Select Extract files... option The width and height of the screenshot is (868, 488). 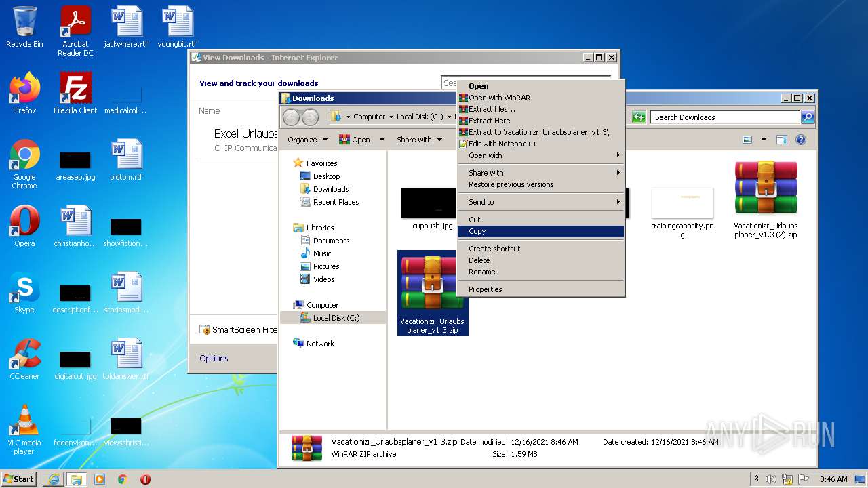tap(540, 109)
